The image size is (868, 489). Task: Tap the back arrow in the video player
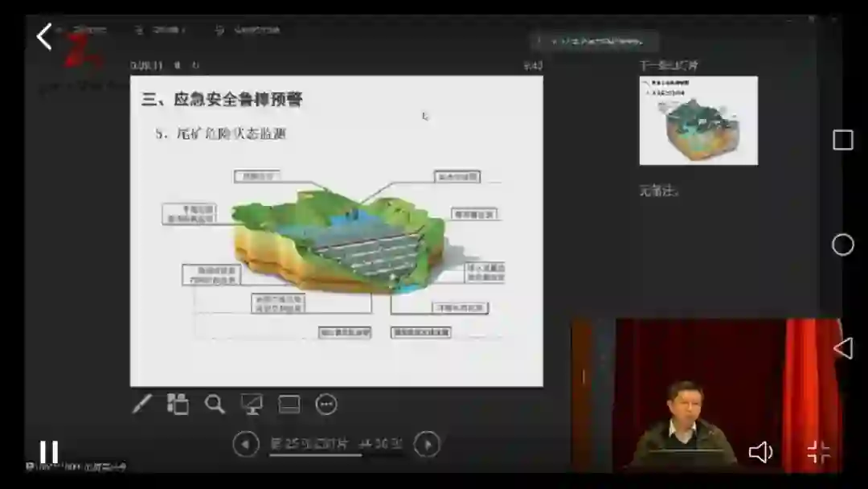point(44,36)
